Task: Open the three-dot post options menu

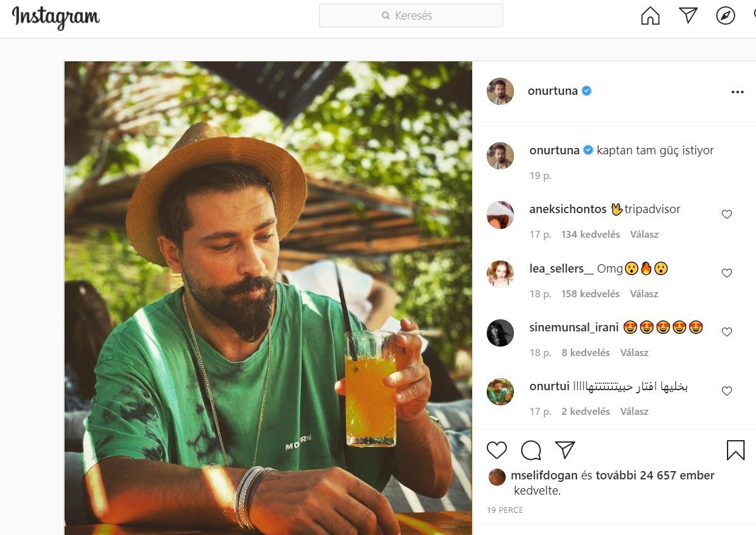Action: (x=737, y=92)
